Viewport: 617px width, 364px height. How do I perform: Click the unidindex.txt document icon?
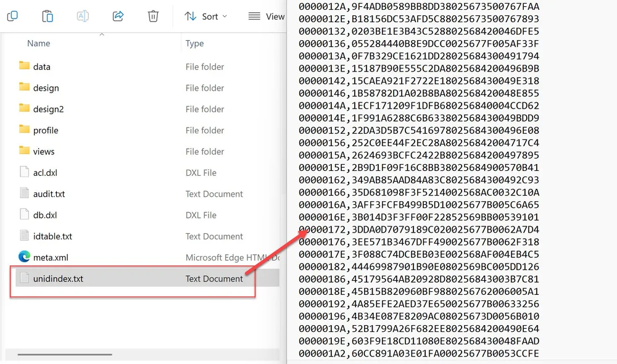(25, 278)
